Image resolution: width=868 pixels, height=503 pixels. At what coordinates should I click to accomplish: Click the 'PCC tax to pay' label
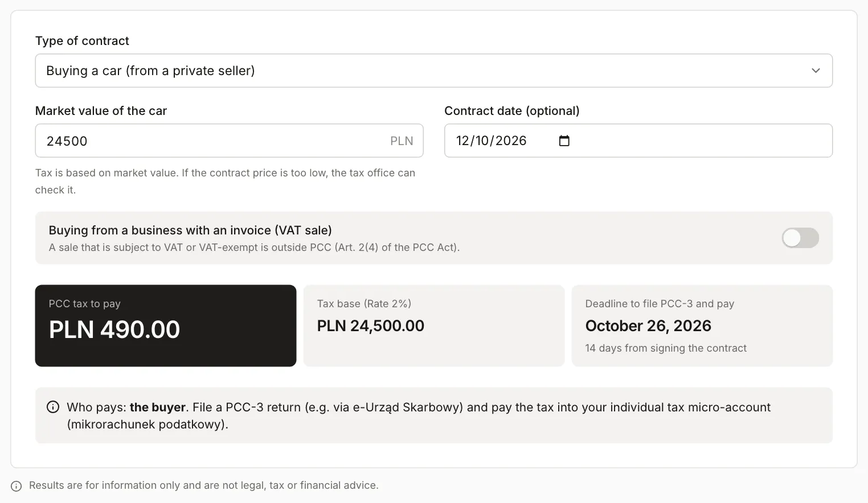pos(85,304)
